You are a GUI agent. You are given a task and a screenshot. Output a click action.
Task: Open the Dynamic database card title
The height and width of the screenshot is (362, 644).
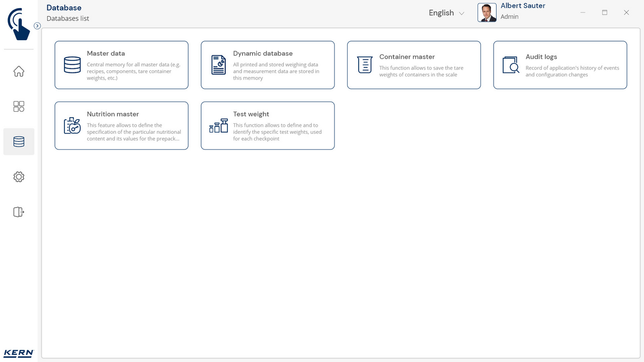point(263,53)
